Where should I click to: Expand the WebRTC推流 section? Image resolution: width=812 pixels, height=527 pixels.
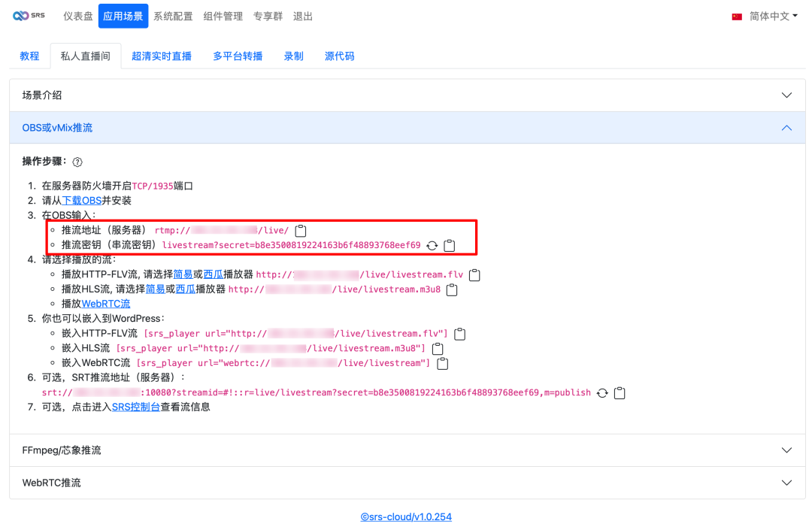(407, 483)
